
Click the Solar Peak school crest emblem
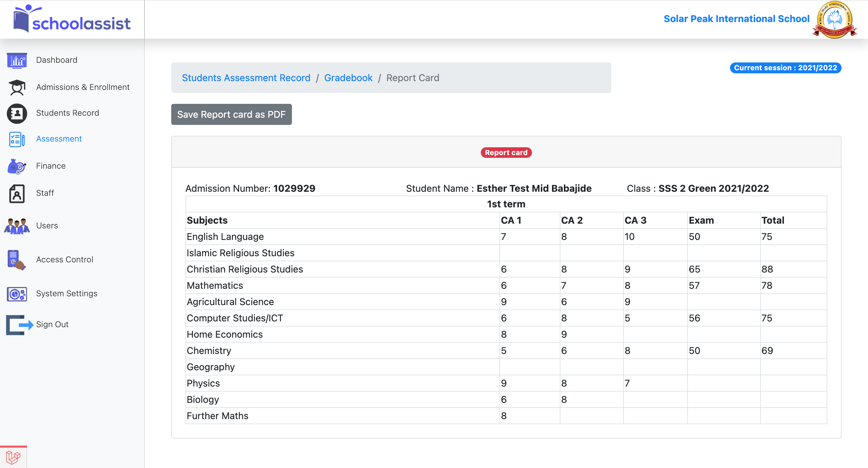coord(835,19)
